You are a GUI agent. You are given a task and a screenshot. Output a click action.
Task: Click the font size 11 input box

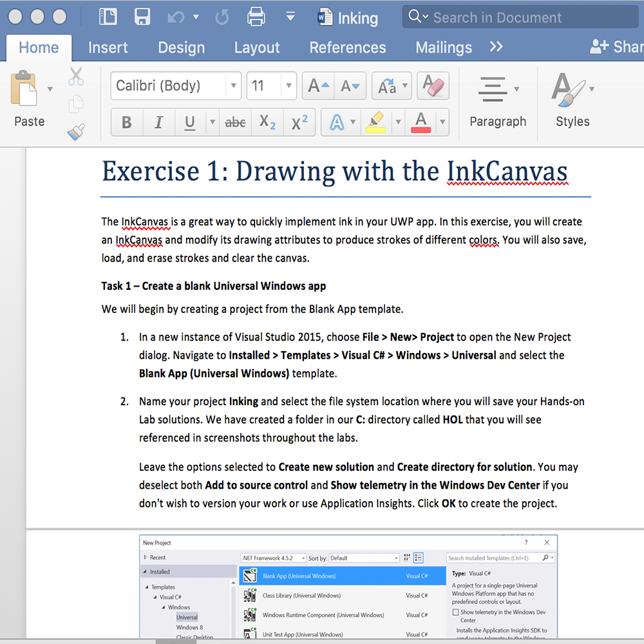pos(264,86)
